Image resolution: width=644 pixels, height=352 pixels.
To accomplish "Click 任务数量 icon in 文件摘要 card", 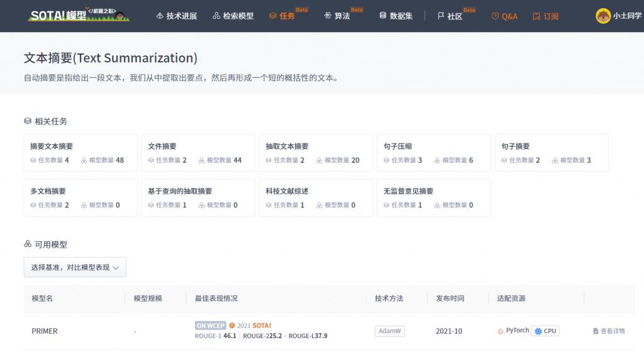I will pos(151,160).
